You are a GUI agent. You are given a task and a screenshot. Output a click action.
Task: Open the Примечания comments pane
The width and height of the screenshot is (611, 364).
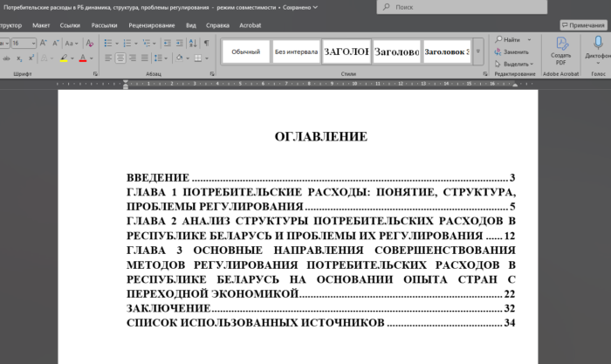pos(583,25)
